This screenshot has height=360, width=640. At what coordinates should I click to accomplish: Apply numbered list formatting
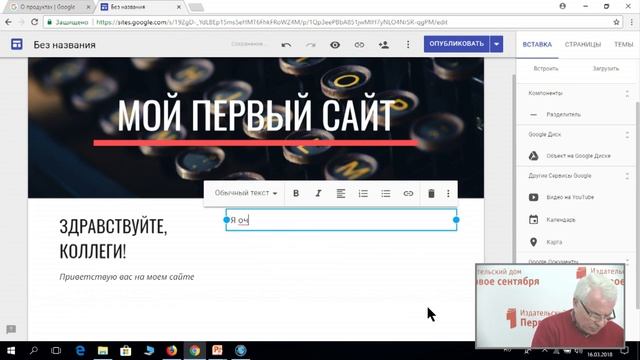pos(363,193)
